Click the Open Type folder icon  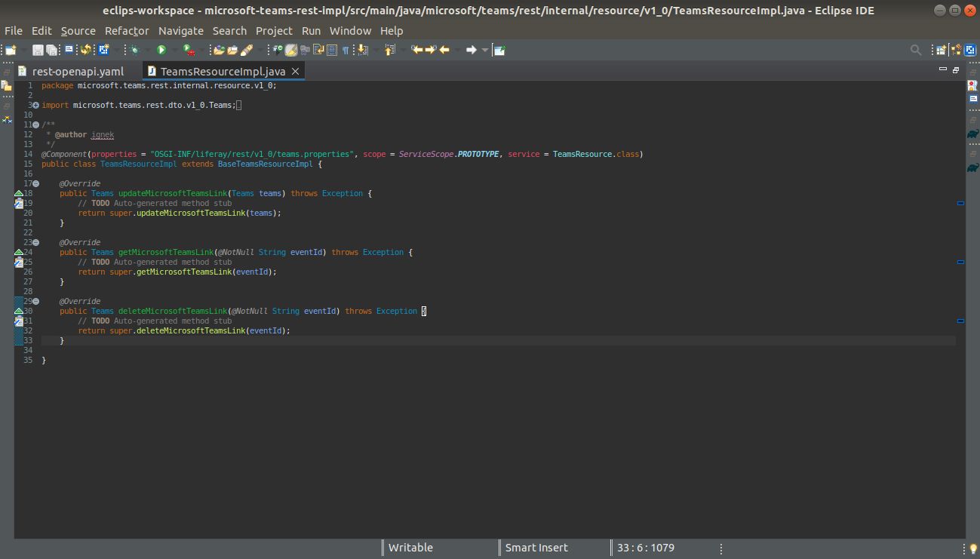(x=219, y=50)
